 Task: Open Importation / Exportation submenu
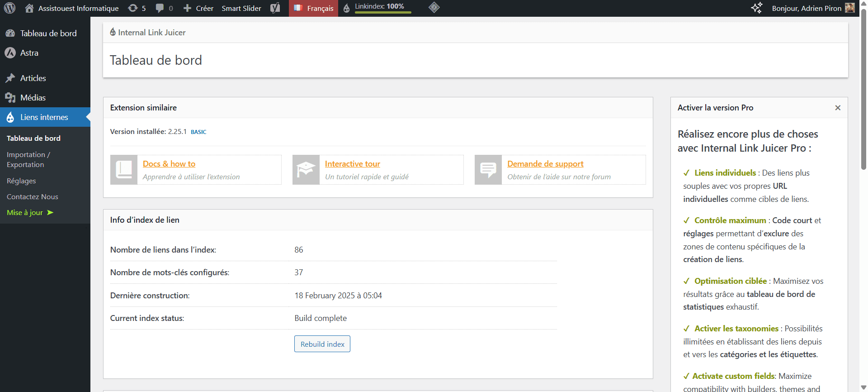click(x=28, y=160)
